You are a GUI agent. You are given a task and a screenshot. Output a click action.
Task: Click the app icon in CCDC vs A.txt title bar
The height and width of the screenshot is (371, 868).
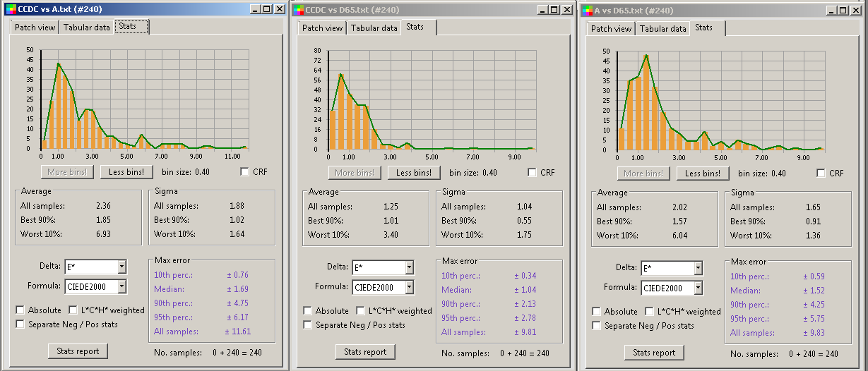coord(10,9)
